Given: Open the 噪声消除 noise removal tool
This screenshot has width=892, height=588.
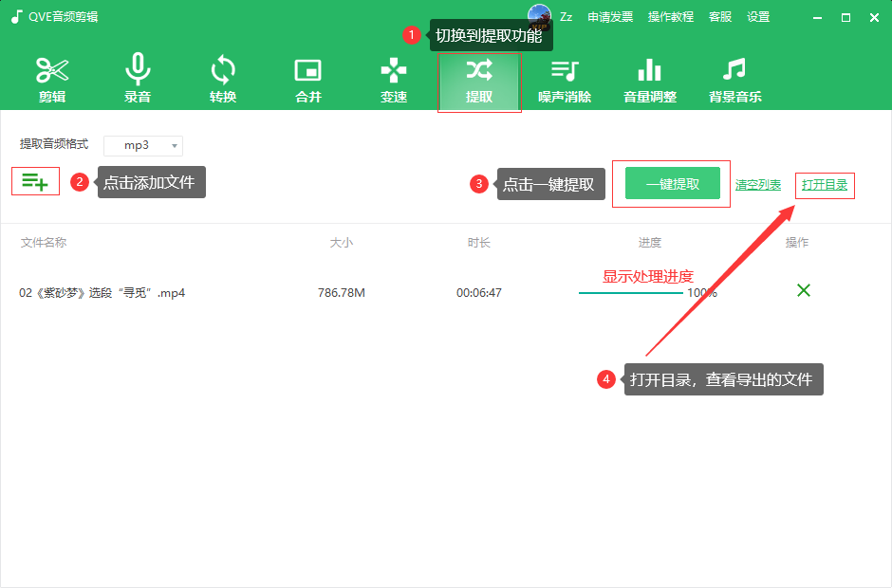Looking at the screenshot, I should (x=564, y=81).
